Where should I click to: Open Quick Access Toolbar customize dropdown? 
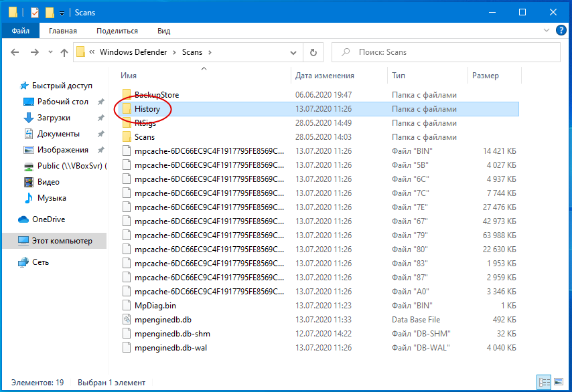point(62,13)
